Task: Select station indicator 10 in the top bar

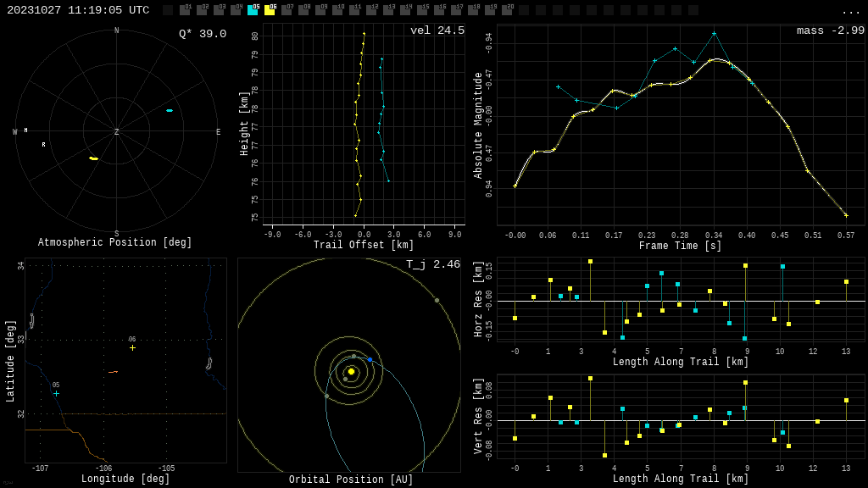Action: click(x=337, y=10)
